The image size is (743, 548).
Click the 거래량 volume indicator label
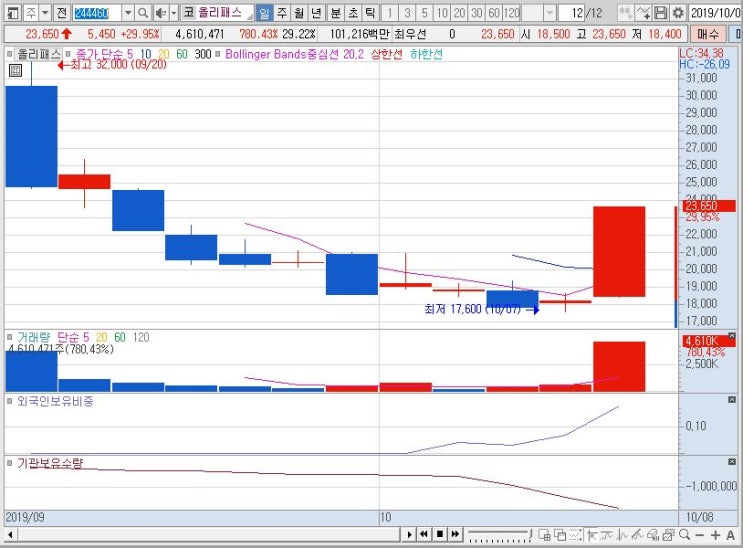(33, 338)
